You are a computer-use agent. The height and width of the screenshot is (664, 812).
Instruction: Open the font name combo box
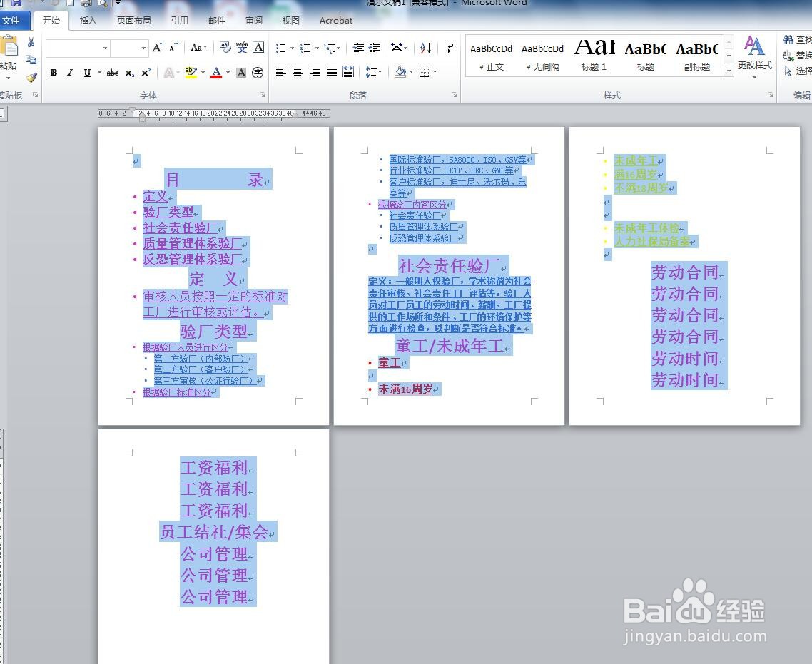(78, 48)
